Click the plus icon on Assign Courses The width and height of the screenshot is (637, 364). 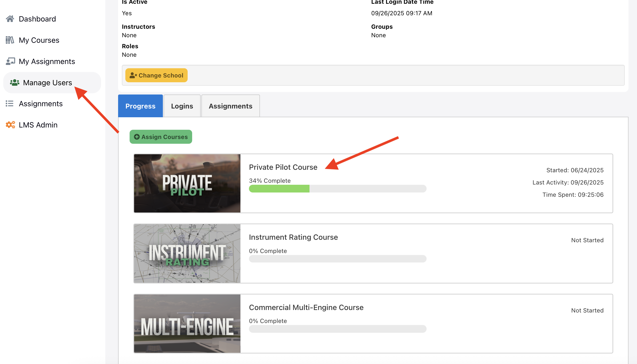point(137,137)
